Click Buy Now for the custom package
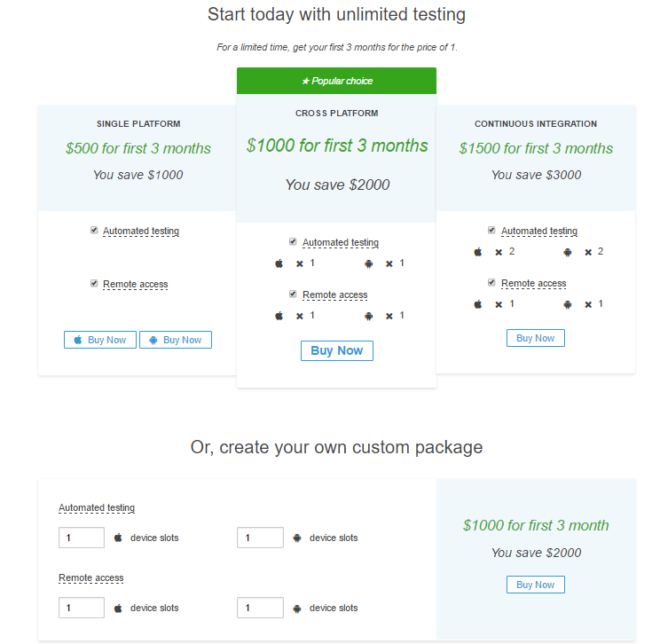This screenshot has width=660, height=644. (535, 585)
